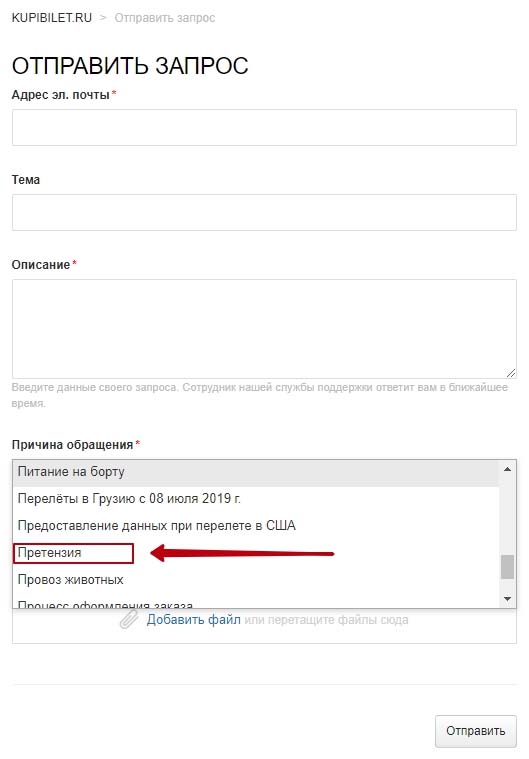Select Предоставление данных при перелете в США

[x=256, y=526]
